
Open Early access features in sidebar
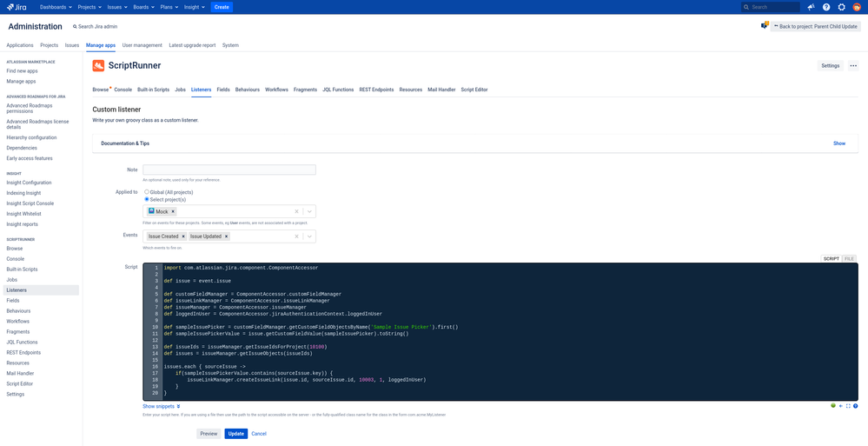tap(30, 159)
